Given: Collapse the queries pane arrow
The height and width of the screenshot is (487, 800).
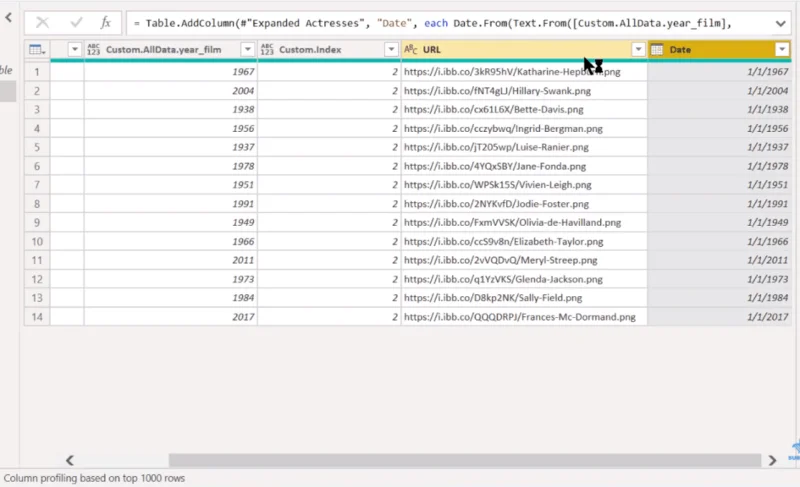Looking at the screenshot, I should pyautogui.click(x=9, y=18).
